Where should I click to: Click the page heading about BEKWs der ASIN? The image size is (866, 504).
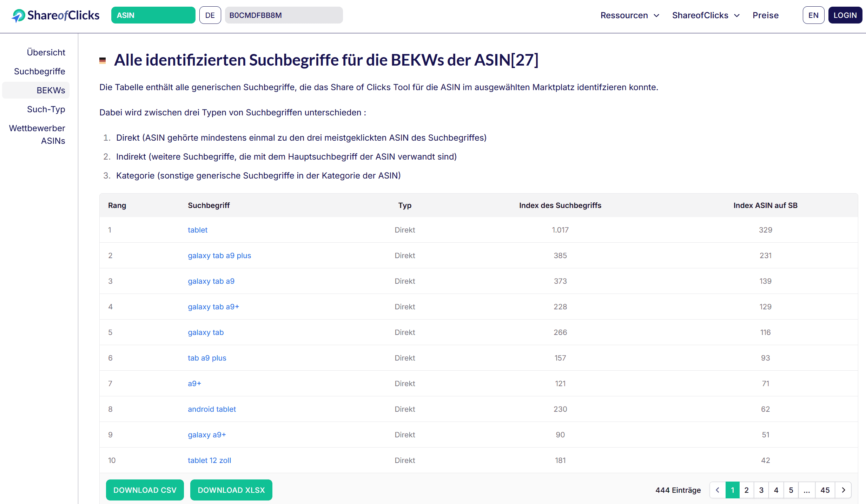tap(326, 60)
